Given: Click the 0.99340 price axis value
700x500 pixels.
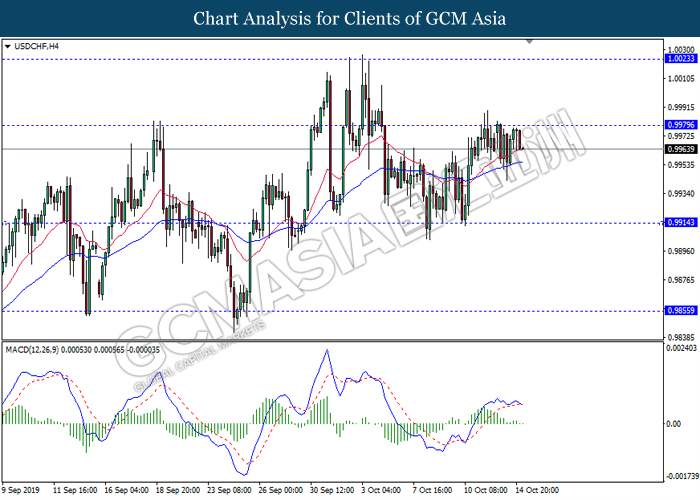Looking at the screenshot, I should point(681,194).
